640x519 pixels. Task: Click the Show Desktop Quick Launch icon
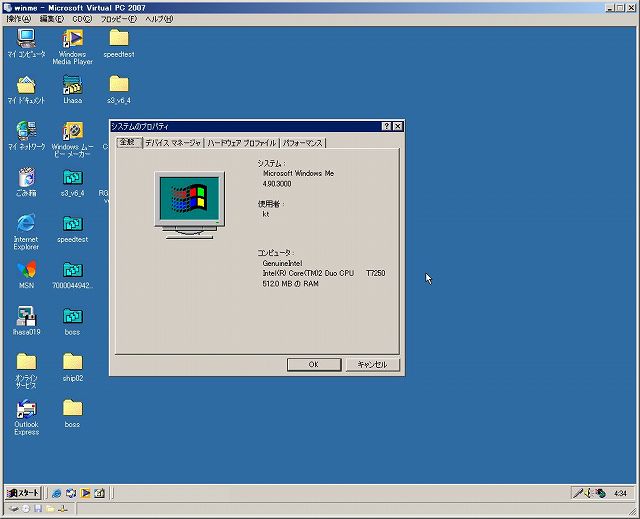click(99, 493)
